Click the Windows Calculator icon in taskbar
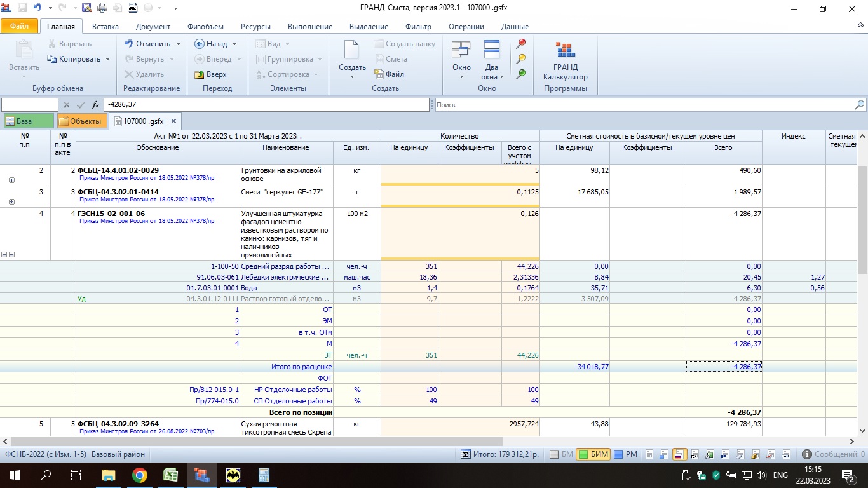The height and width of the screenshot is (488, 868). (x=264, y=475)
